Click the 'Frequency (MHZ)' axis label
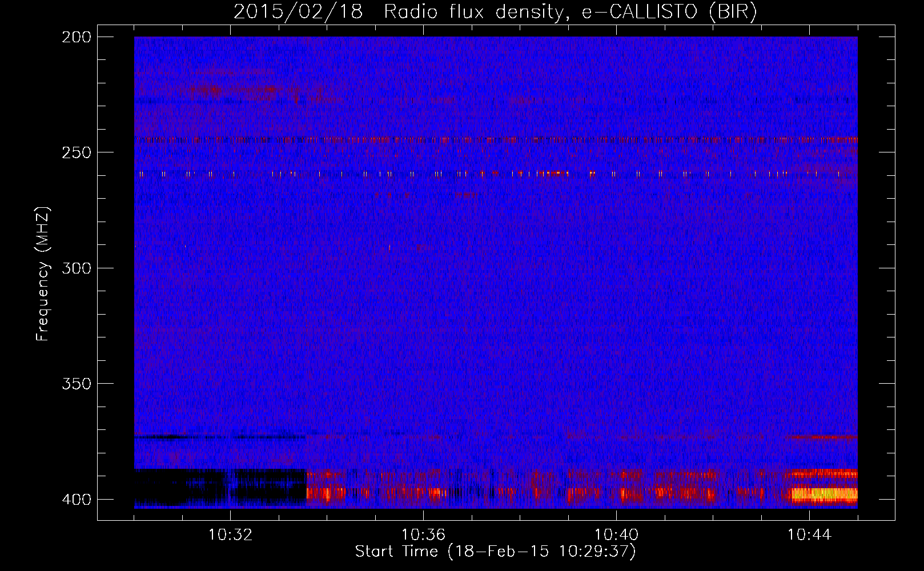This screenshot has width=924, height=571. [43, 274]
